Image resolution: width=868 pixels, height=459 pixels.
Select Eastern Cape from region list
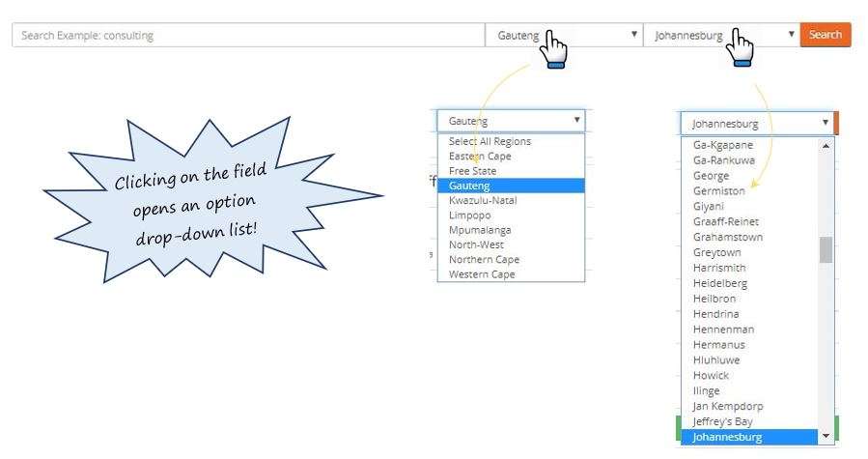click(x=480, y=156)
